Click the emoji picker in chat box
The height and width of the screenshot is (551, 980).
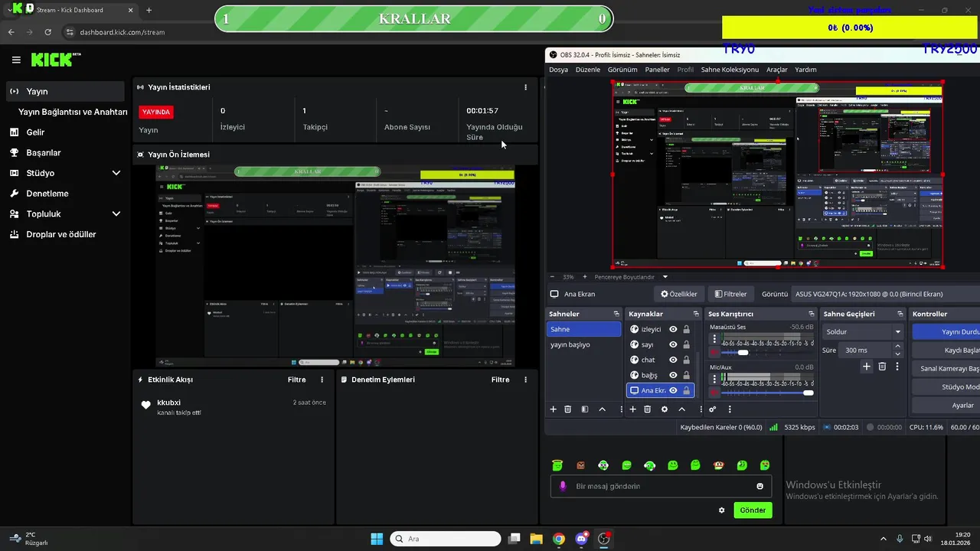[x=759, y=487]
